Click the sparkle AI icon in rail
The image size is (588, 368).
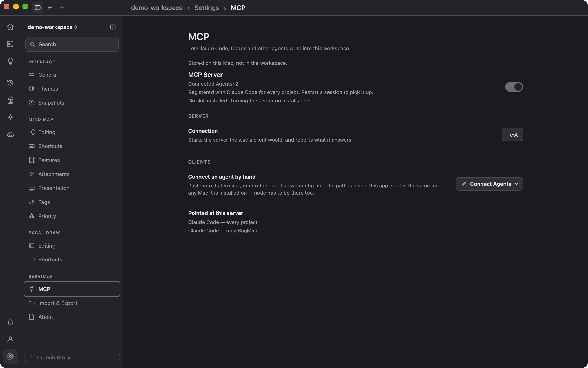point(10,117)
